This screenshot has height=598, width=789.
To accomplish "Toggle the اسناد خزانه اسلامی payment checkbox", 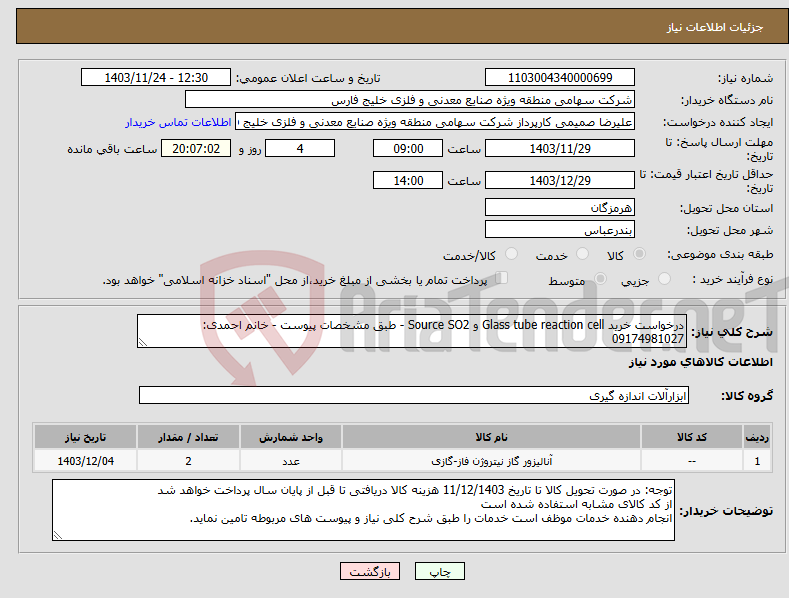I will pos(502,278).
